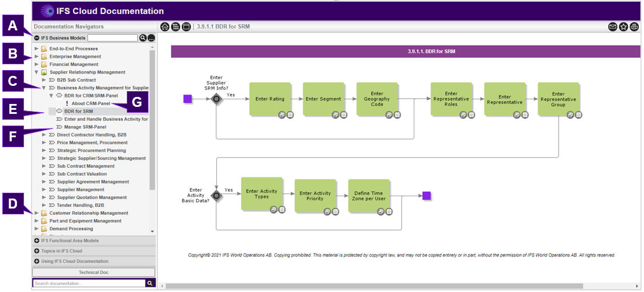Print the page using printer icon
Screen dimensions: 644x292
click(x=634, y=27)
